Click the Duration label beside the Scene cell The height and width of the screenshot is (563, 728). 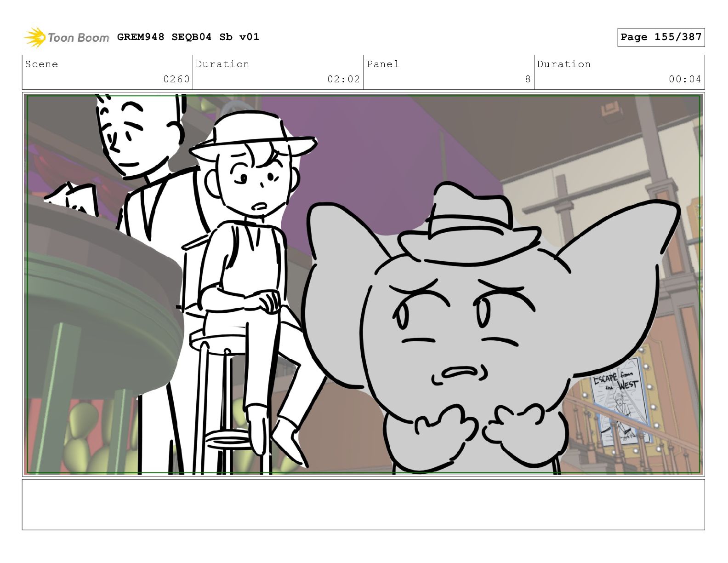tap(222, 64)
